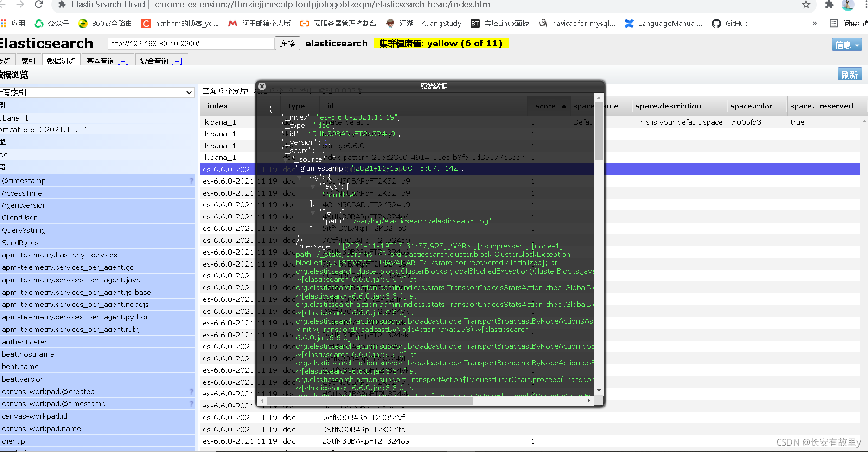Switch to the 数据浏览 tab
The width and height of the screenshot is (868, 452).
tap(61, 61)
